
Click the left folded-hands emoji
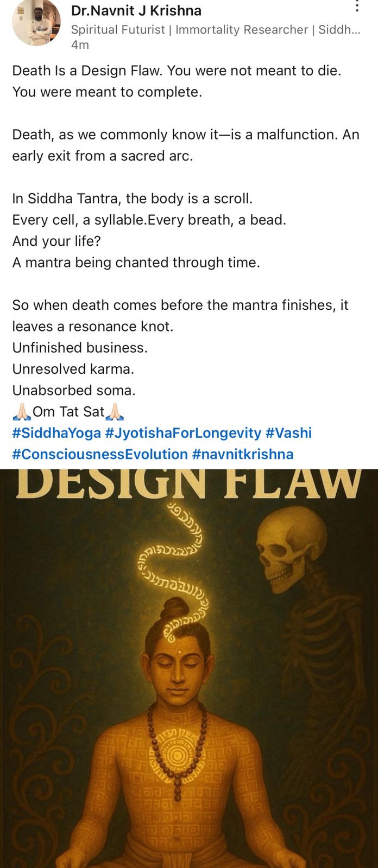(x=22, y=412)
